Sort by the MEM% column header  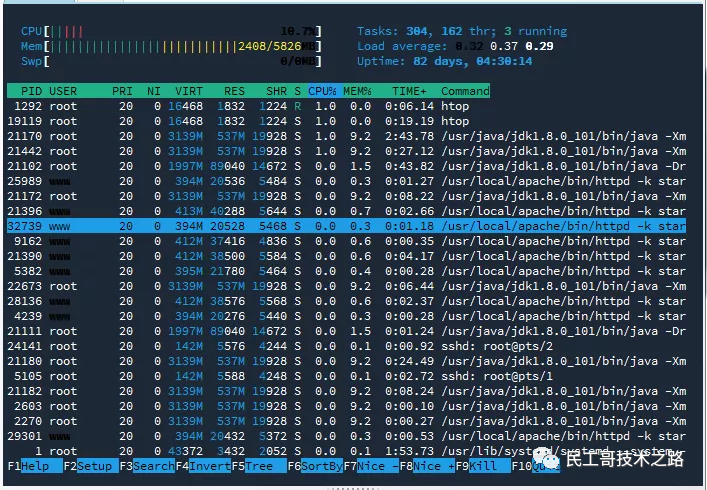(357, 91)
